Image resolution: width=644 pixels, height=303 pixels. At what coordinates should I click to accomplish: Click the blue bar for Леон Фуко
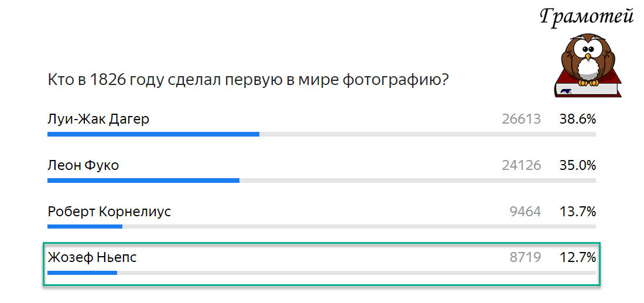click(x=143, y=181)
